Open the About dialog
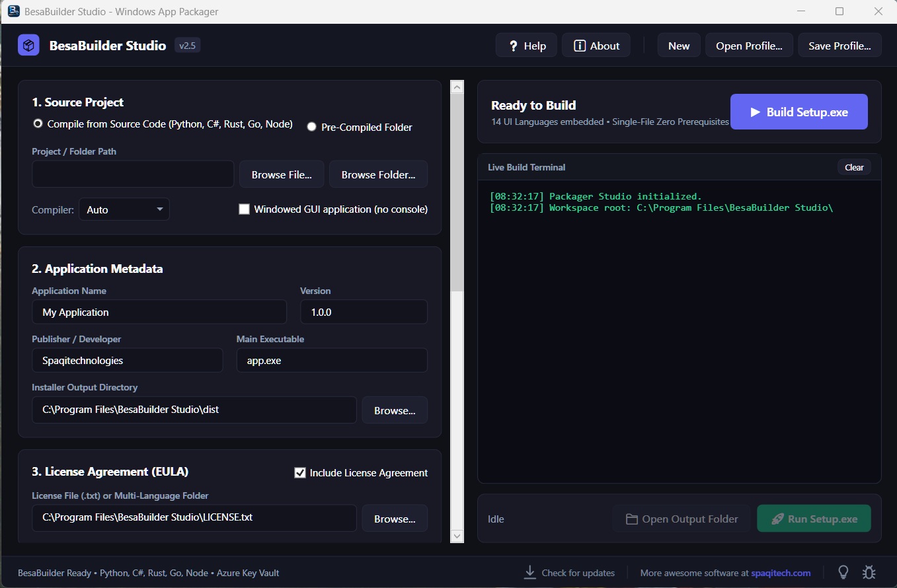897x588 pixels. 596,46
